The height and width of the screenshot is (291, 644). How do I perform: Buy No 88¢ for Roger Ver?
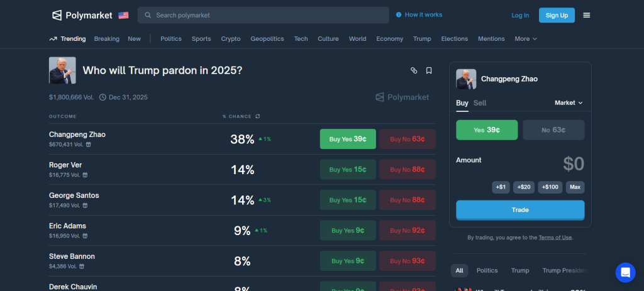pyautogui.click(x=408, y=170)
